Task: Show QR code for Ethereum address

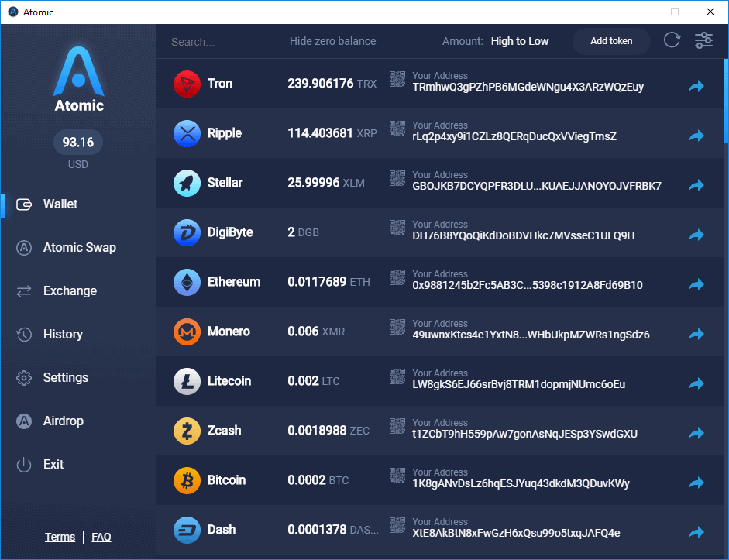Action: 397,277
